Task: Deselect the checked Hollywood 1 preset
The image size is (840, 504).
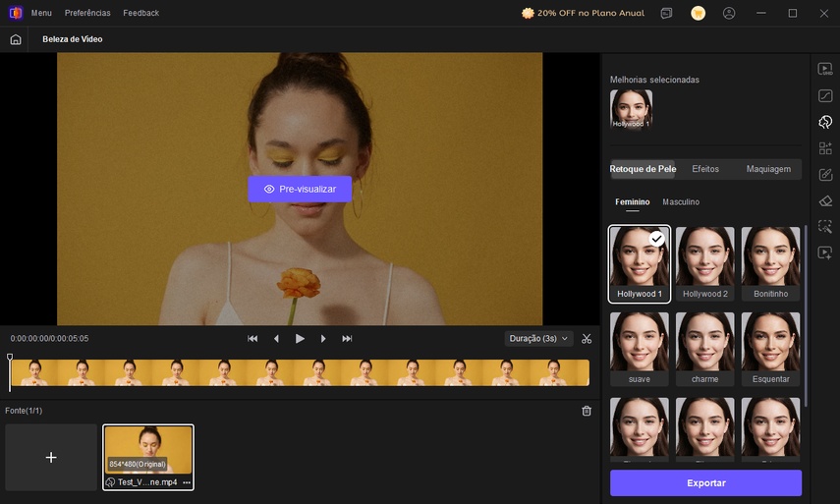Action: coord(640,264)
